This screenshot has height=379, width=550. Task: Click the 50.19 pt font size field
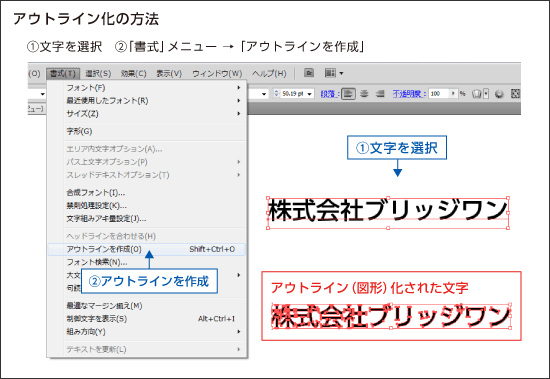tap(293, 94)
